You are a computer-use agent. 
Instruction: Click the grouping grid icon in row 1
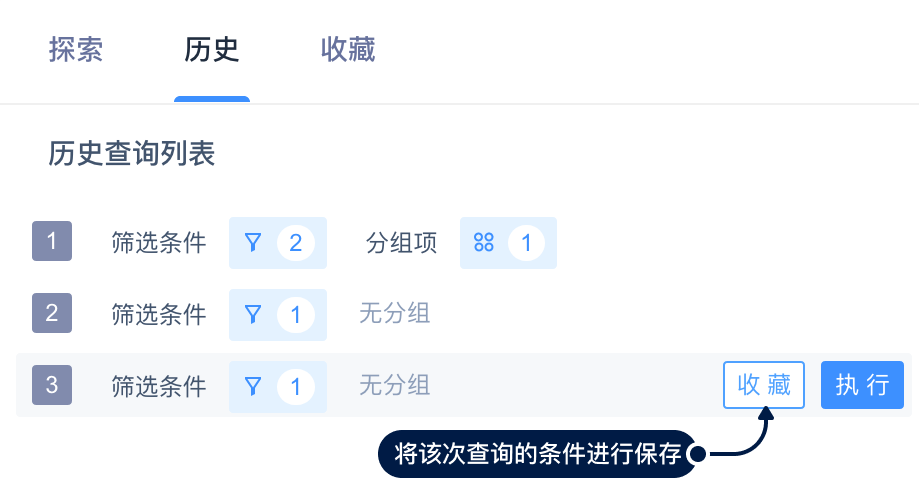(484, 243)
